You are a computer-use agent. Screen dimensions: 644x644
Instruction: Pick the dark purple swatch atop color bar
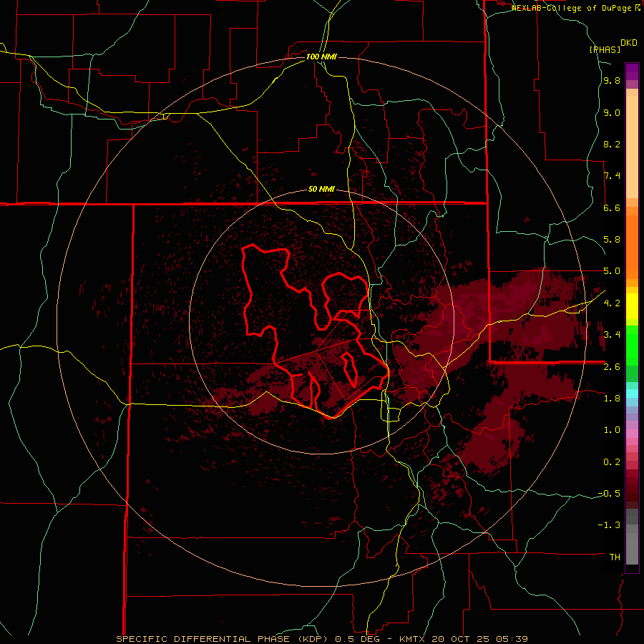632,72
